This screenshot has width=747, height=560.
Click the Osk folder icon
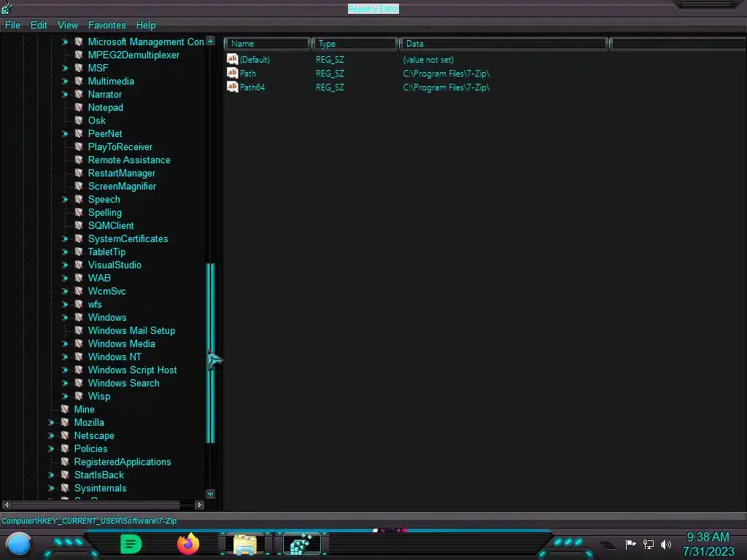(x=79, y=120)
